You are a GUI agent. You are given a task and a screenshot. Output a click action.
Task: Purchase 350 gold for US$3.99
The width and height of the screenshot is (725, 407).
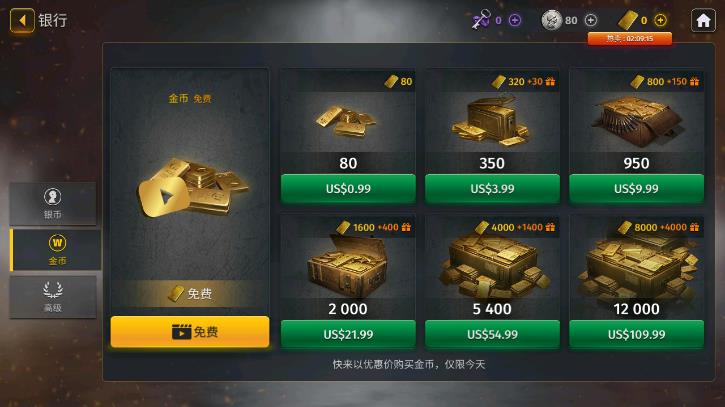click(492, 189)
